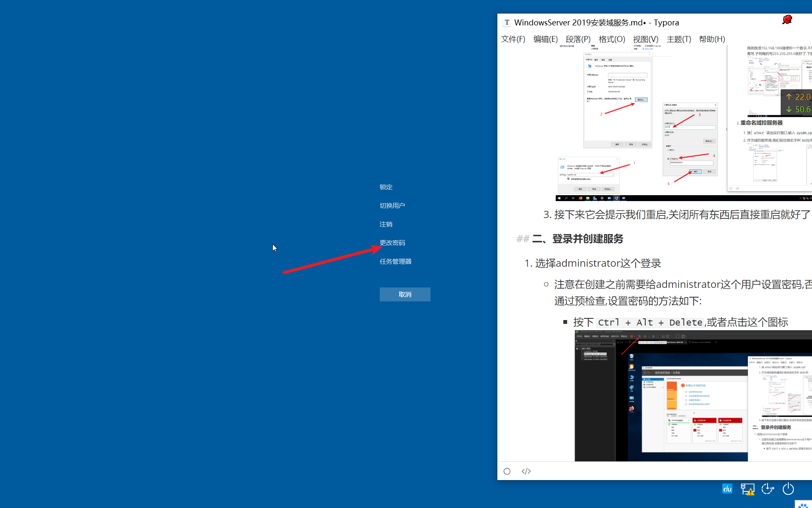812x508 pixels.
Task: Open 任务管理器 (Task Manager)
Action: click(x=395, y=262)
